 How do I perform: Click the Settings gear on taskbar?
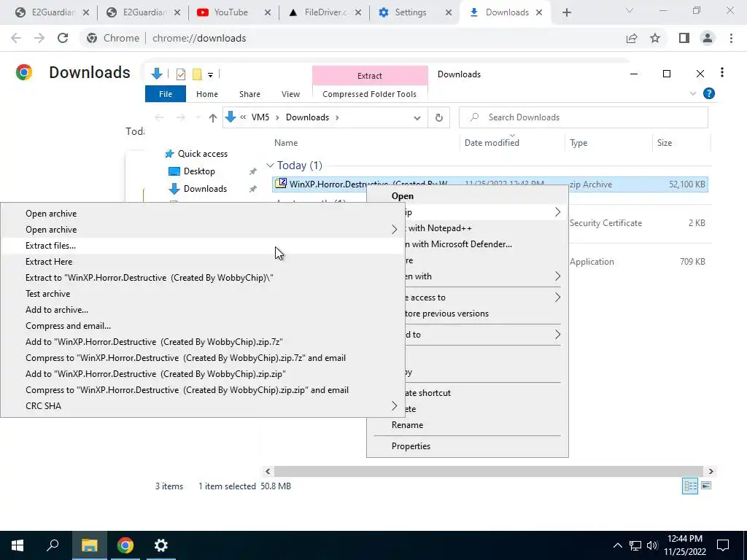pos(161,545)
